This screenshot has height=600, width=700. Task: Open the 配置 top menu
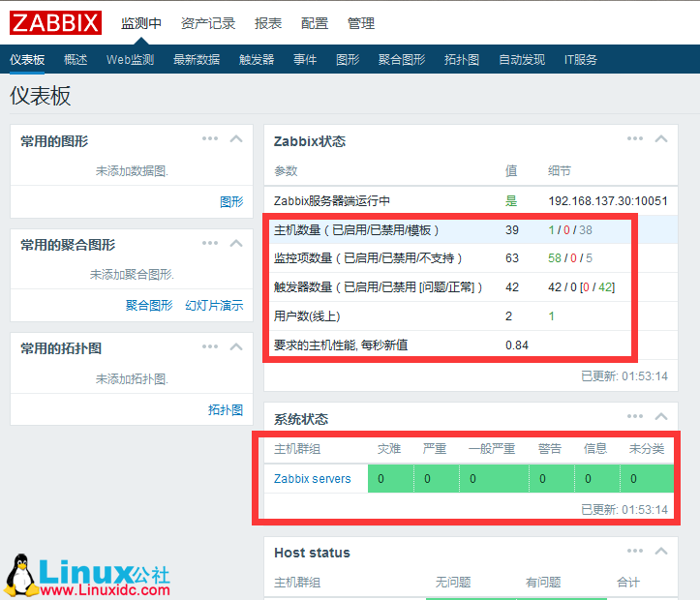tap(315, 23)
